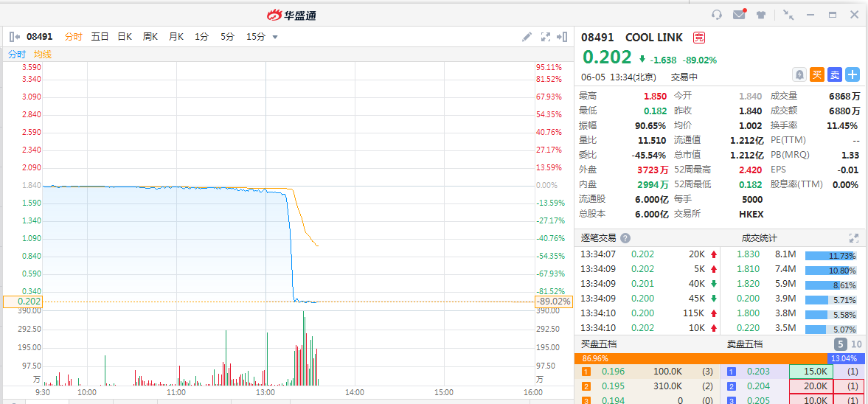Switch to the 15分 chart tab
The height and width of the screenshot is (404, 868).
256,37
